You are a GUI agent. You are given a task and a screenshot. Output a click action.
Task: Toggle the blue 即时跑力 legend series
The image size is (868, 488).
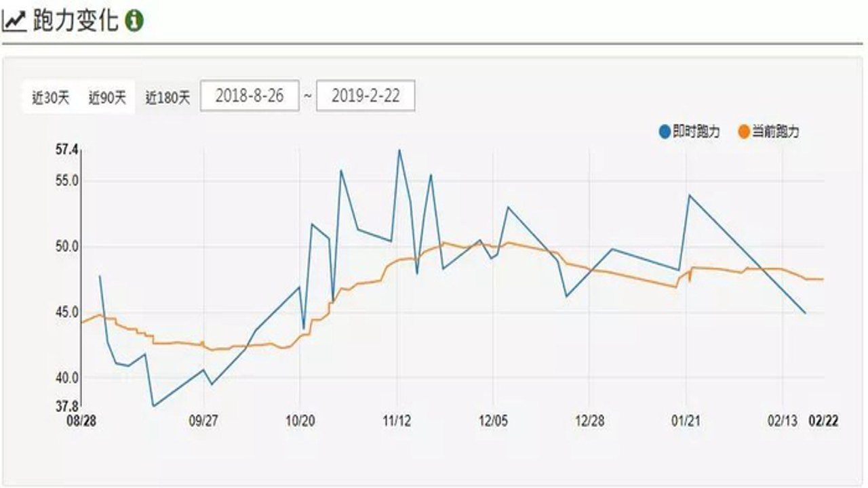coord(689,132)
